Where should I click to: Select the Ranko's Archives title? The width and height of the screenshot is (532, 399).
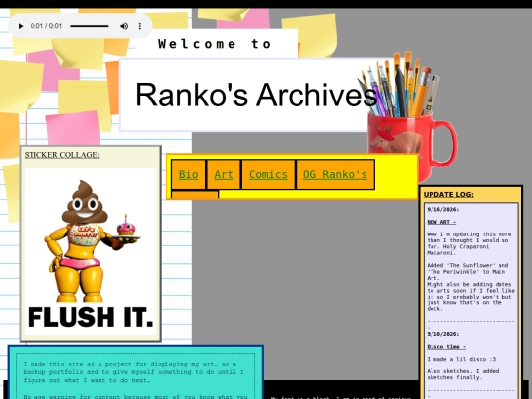(256, 95)
